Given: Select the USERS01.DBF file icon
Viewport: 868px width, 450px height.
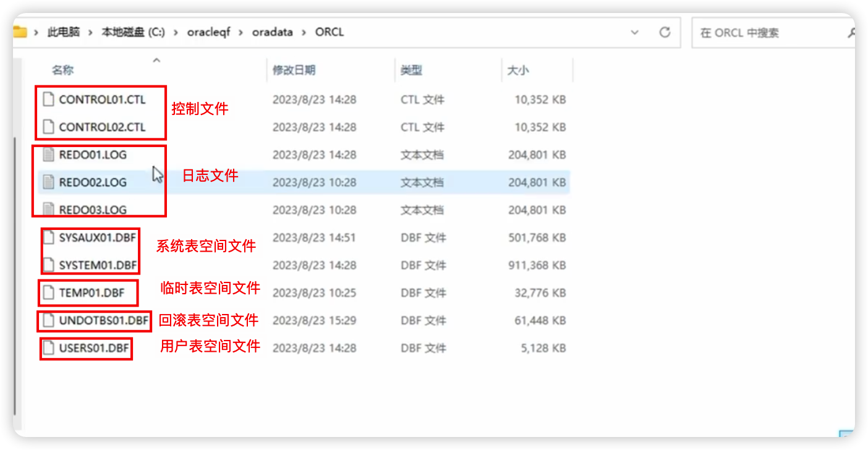Looking at the screenshot, I should [48, 349].
